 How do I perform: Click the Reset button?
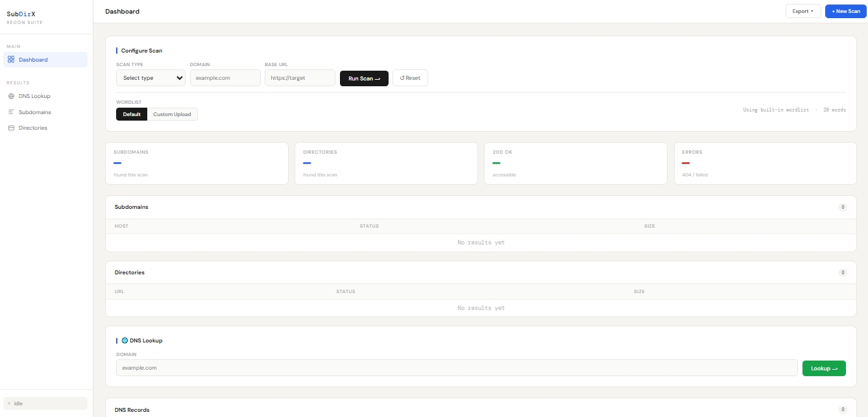click(x=410, y=78)
